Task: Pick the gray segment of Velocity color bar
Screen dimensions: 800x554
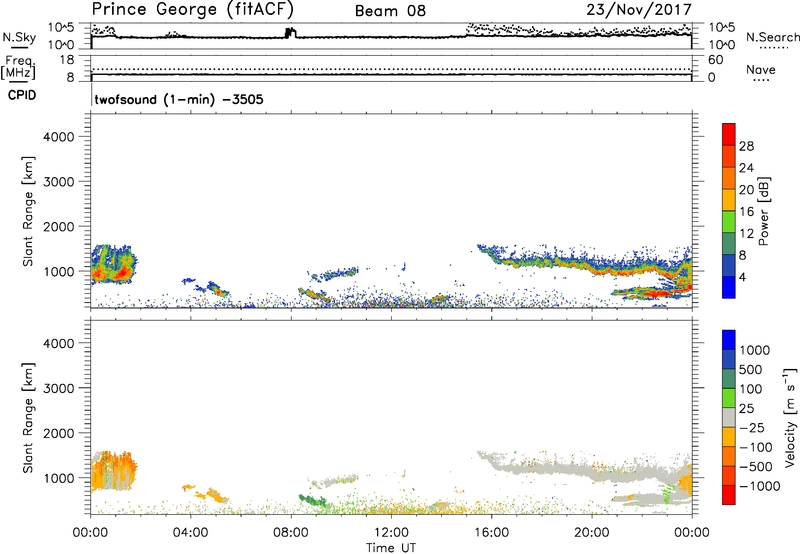Action: coord(729,418)
